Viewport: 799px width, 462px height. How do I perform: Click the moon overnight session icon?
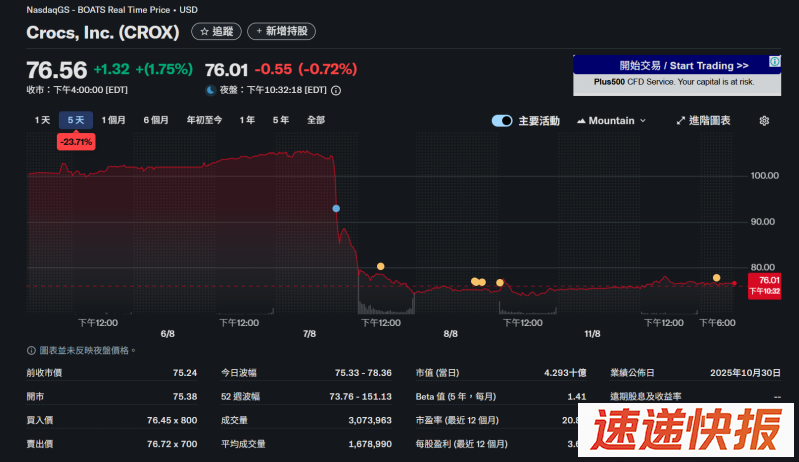click(210, 90)
